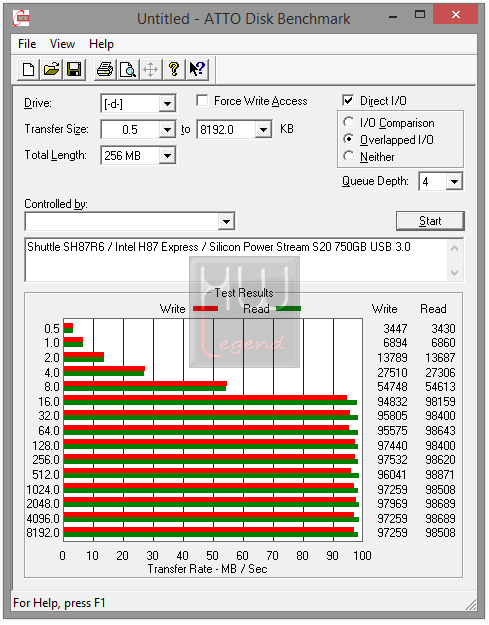Image resolution: width=489 pixels, height=625 pixels.
Task: Open Print Preview magnifier icon
Action: pyautogui.click(x=128, y=69)
